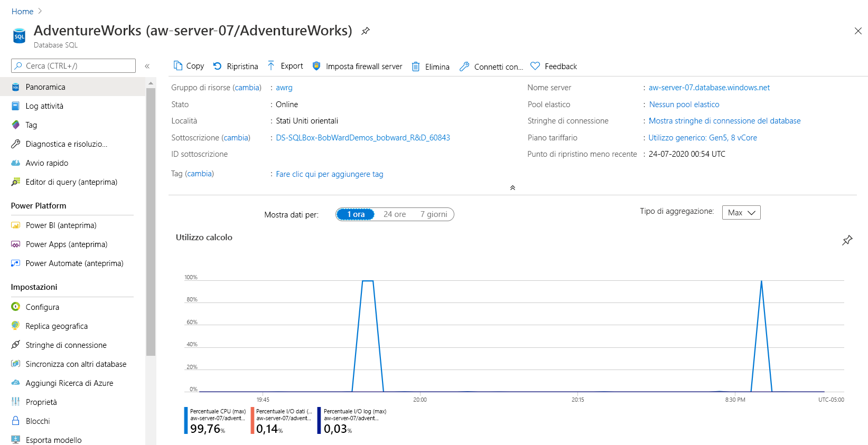Click the Export upload arrow icon
Viewport: 868px width, 445px height.
(271, 66)
